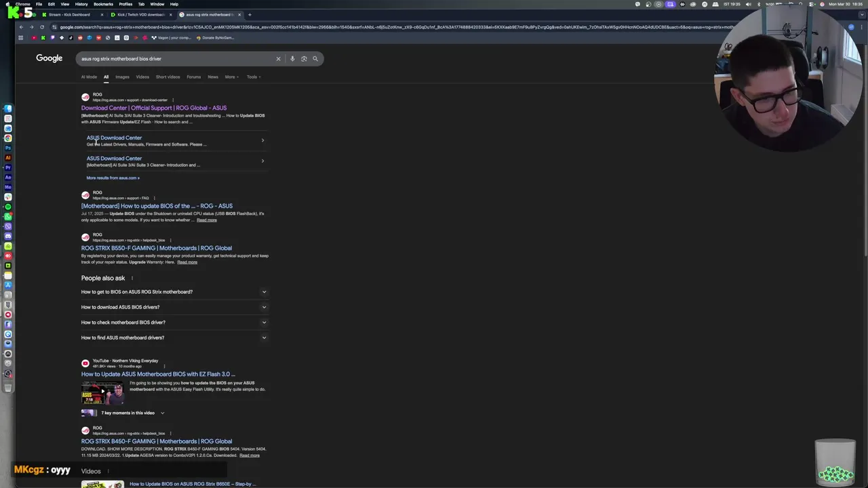Open ROG STRIX B550-F GAMING result
The height and width of the screenshot is (488, 868).
tap(157, 248)
